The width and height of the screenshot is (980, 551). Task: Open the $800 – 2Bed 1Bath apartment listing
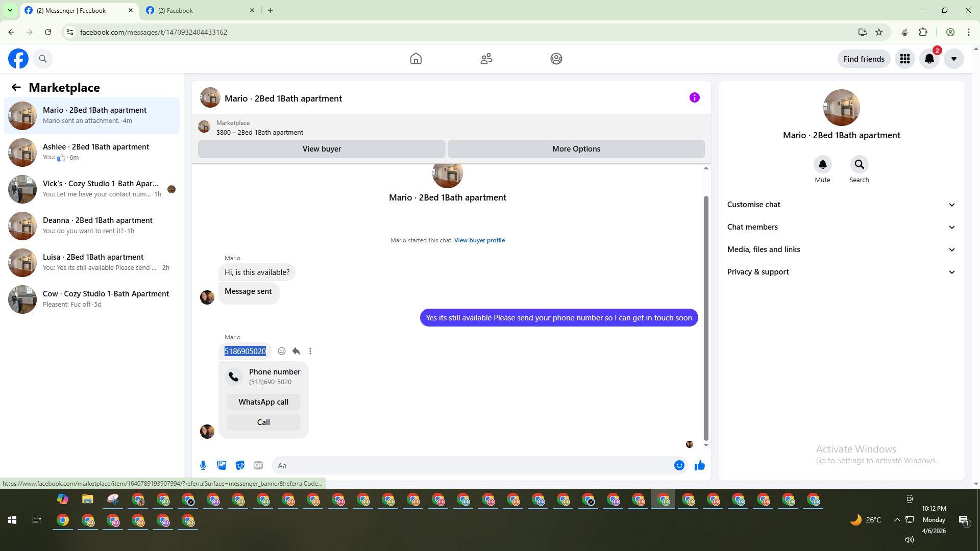coord(260,132)
